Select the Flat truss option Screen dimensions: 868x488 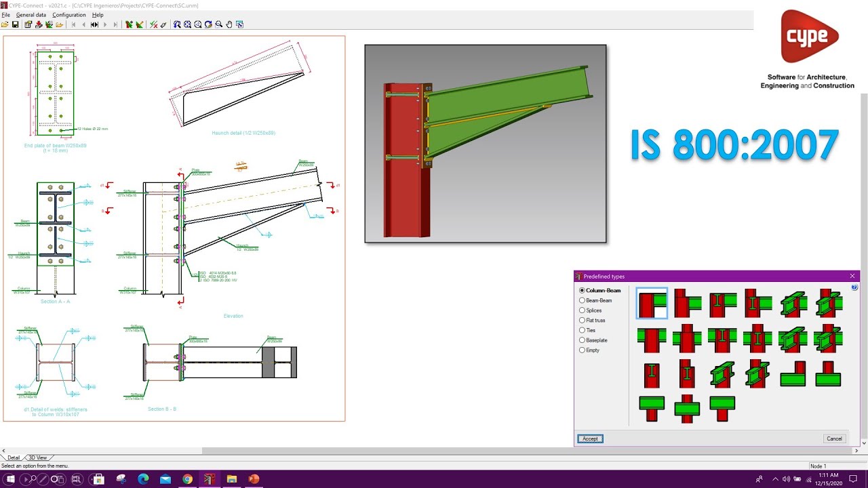click(582, 320)
